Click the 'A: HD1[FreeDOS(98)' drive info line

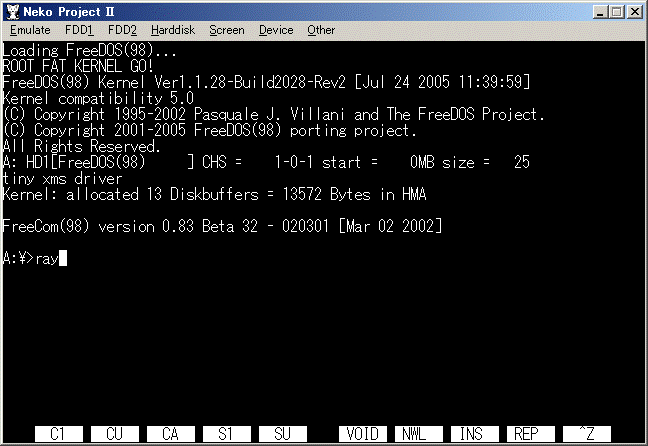[266, 162]
